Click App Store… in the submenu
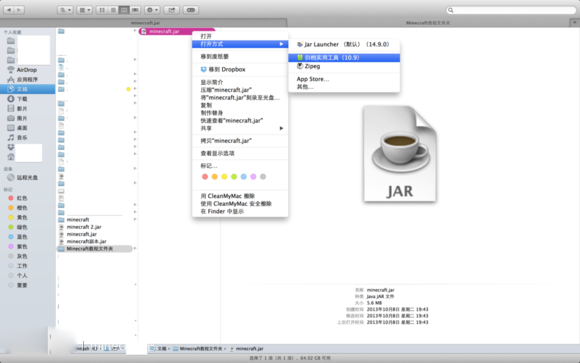580x363 pixels. click(x=313, y=79)
